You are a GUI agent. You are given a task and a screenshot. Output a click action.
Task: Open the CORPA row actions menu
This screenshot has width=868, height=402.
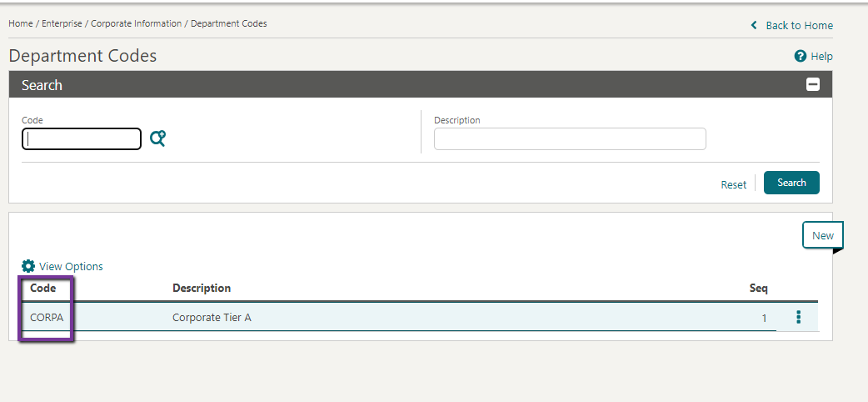(x=798, y=317)
